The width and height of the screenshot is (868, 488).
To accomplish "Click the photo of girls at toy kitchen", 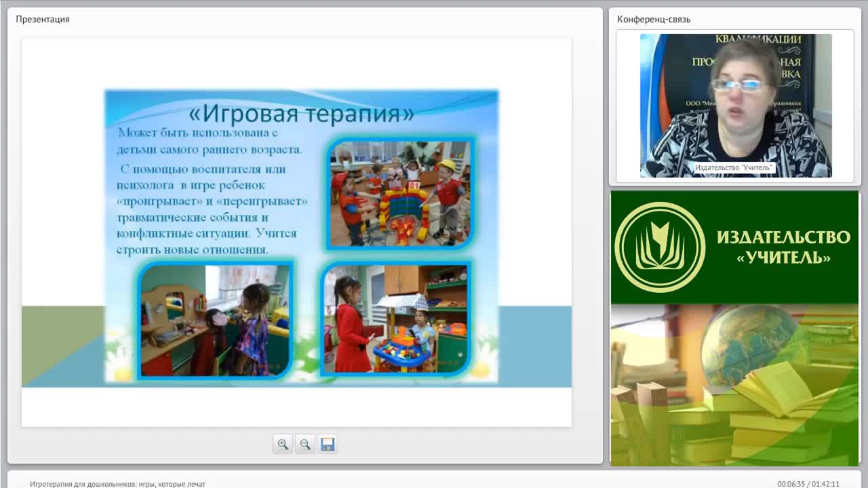I will click(216, 320).
